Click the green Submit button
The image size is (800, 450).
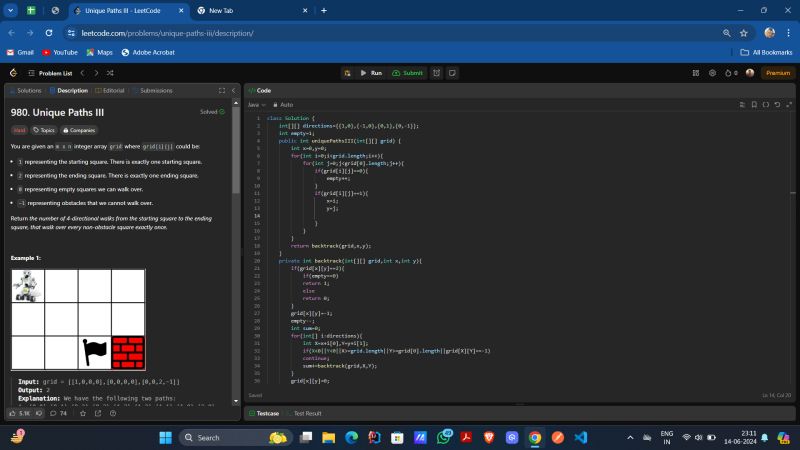pos(408,73)
